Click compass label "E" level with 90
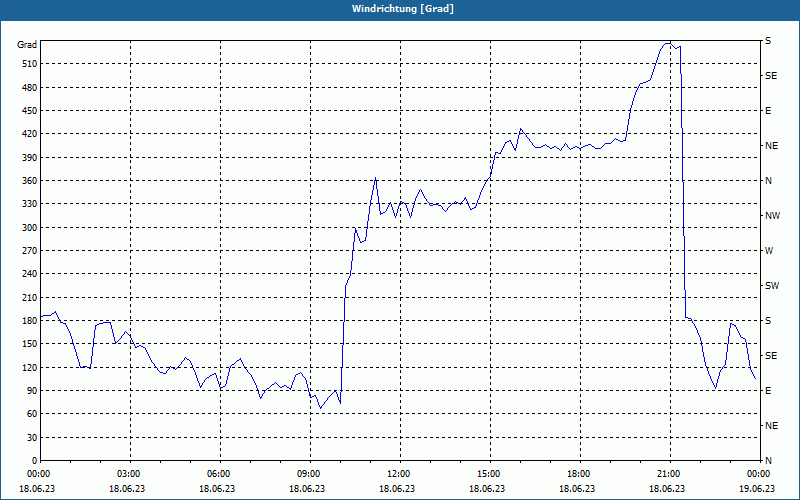Viewport: 800px width, 500px height. [x=768, y=391]
